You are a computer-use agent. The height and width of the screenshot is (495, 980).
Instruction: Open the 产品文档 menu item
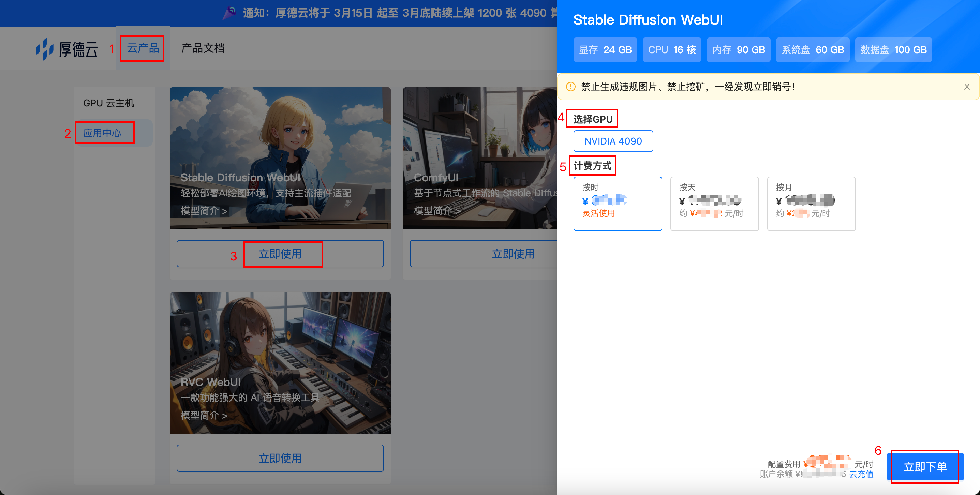[203, 48]
